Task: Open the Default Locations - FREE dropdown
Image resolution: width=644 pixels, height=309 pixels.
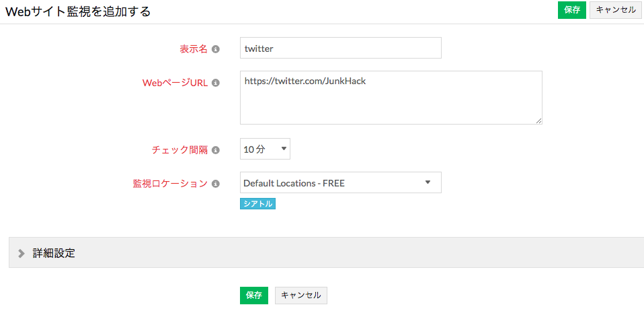Action: [x=340, y=182]
